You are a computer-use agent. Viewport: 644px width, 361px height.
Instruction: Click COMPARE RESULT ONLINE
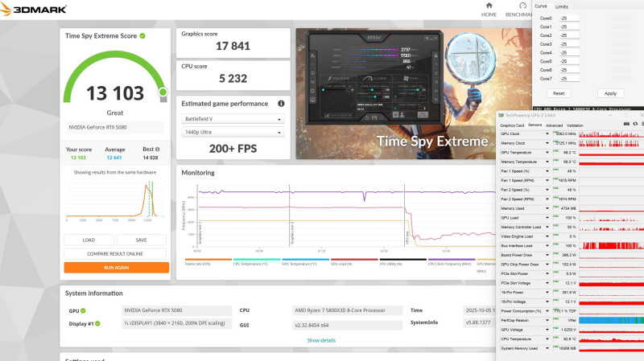(115, 253)
